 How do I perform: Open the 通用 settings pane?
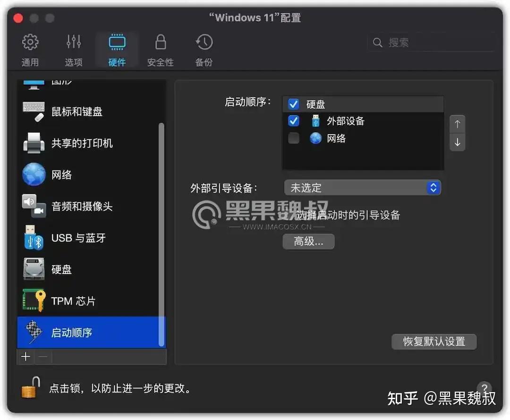pos(30,49)
